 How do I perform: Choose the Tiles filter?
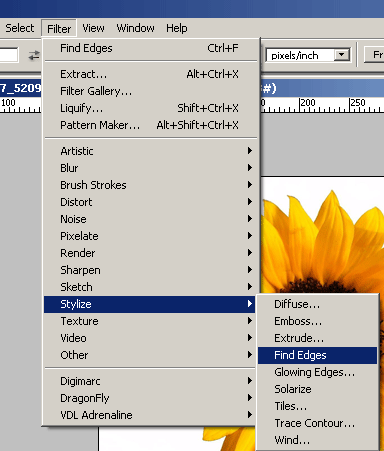point(317,406)
